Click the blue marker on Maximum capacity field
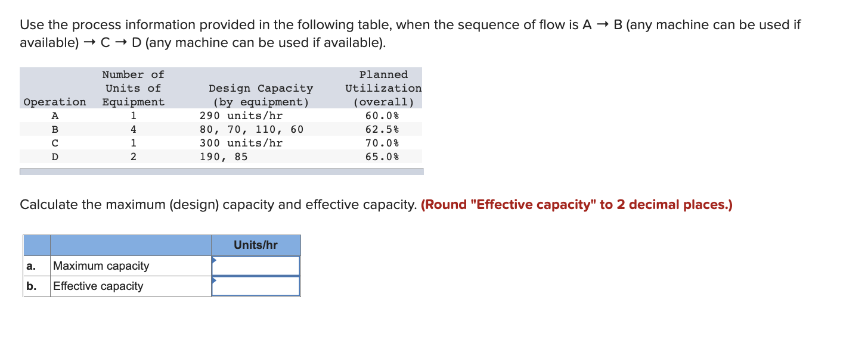The height and width of the screenshot is (362, 868). (x=213, y=261)
